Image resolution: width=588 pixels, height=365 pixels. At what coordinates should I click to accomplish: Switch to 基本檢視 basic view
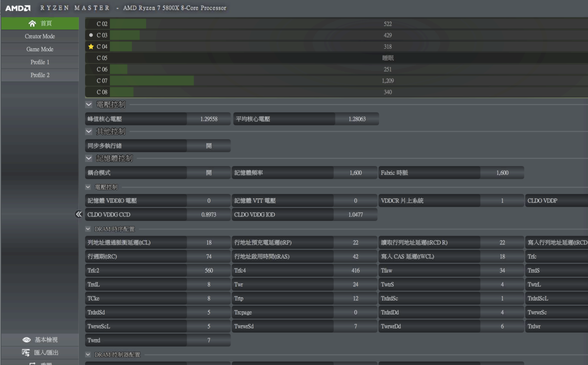pos(40,340)
